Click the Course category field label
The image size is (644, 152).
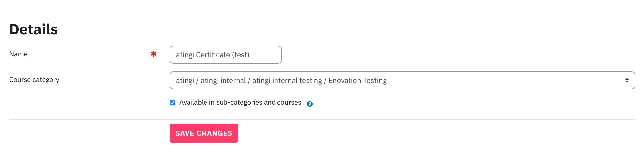point(34,80)
